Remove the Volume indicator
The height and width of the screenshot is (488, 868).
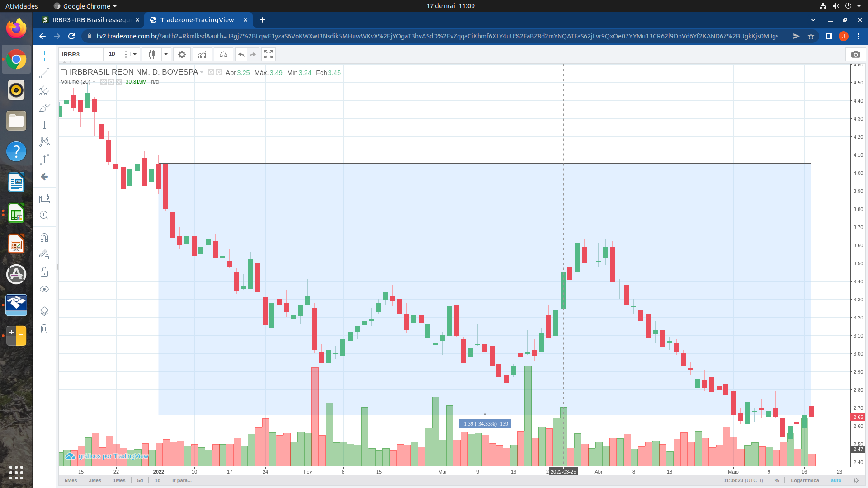119,82
